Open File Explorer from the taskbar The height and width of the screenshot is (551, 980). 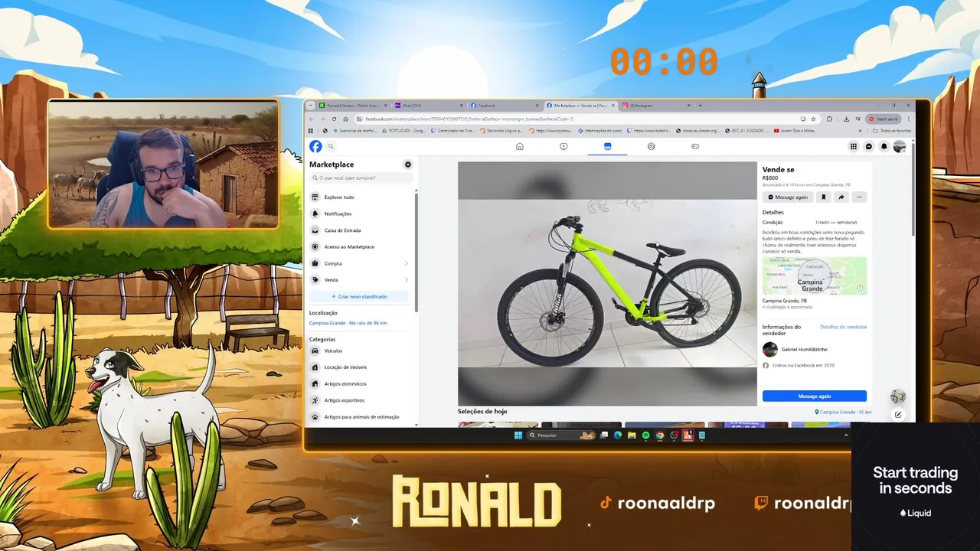click(632, 435)
